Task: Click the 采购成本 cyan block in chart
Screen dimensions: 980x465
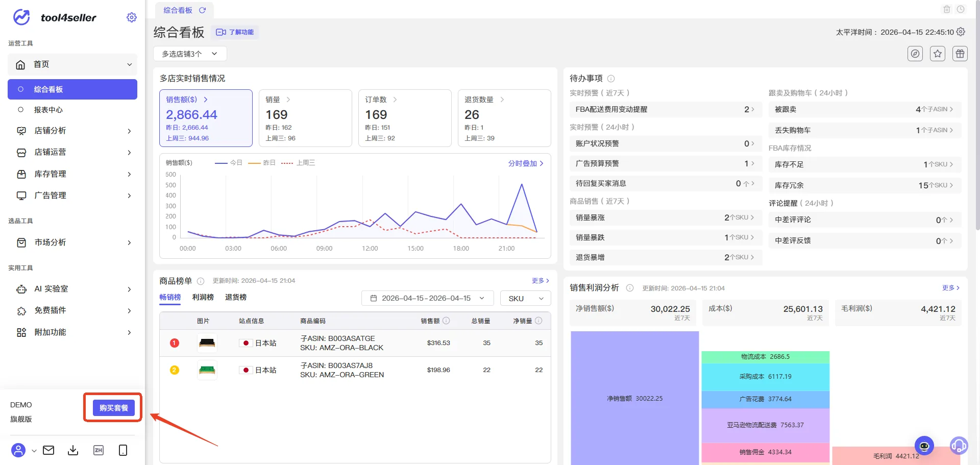Action: click(x=765, y=377)
